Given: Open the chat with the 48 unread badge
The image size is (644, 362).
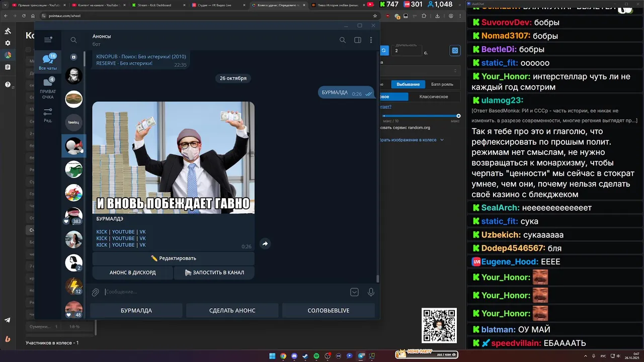Looking at the screenshot, I should click(x=73, y=309).
